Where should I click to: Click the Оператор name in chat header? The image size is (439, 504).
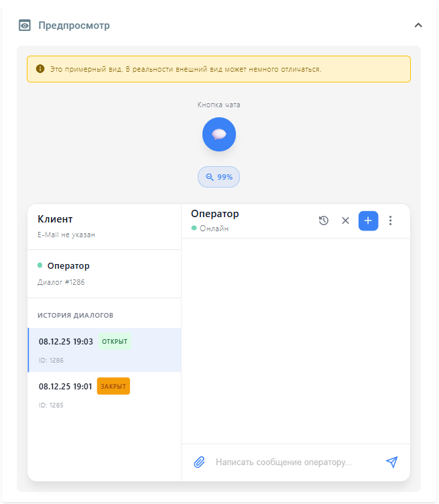coord(214,214)
